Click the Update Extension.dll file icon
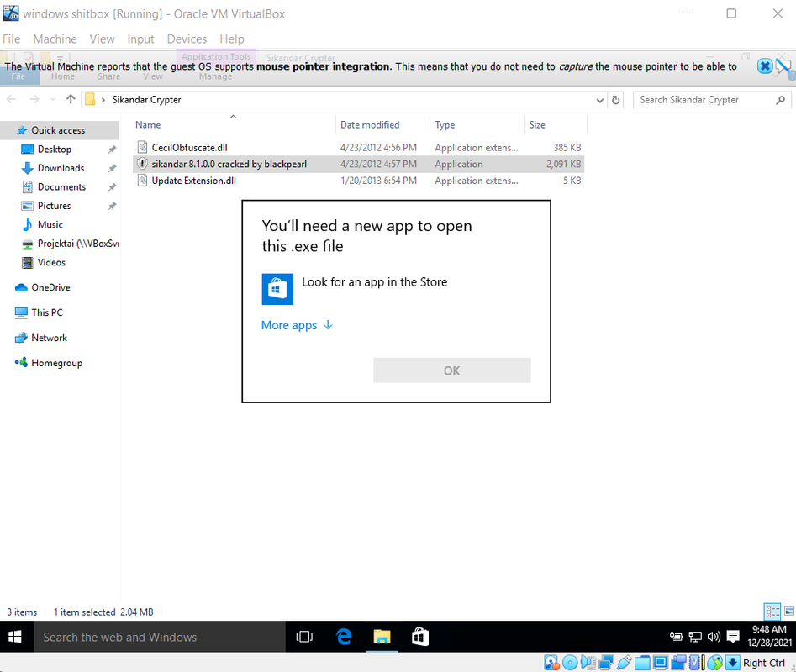 pyautogui.click(x=143, y=180)
